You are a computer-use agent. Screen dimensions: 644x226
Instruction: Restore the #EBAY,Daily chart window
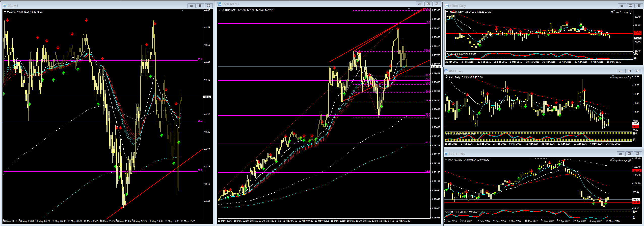click(x=631, y=6)
